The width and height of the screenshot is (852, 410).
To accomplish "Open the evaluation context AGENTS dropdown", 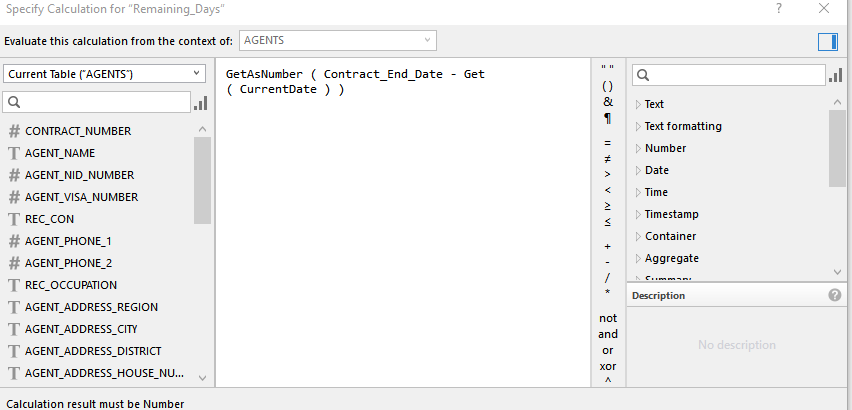I will point(337,41).
